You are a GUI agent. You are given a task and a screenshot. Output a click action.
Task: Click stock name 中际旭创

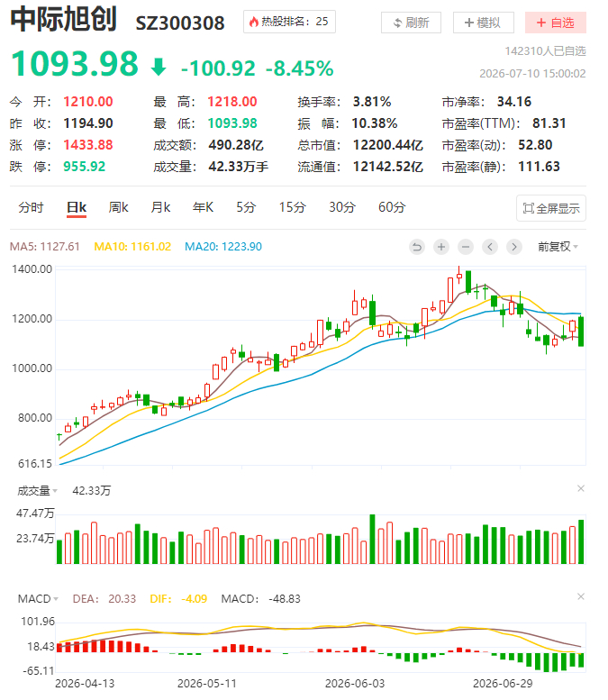(63, 19)
